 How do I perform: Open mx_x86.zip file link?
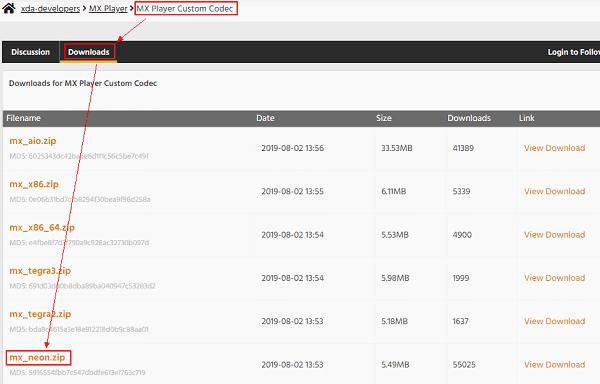pyautogui.click(x=34, y=184)
